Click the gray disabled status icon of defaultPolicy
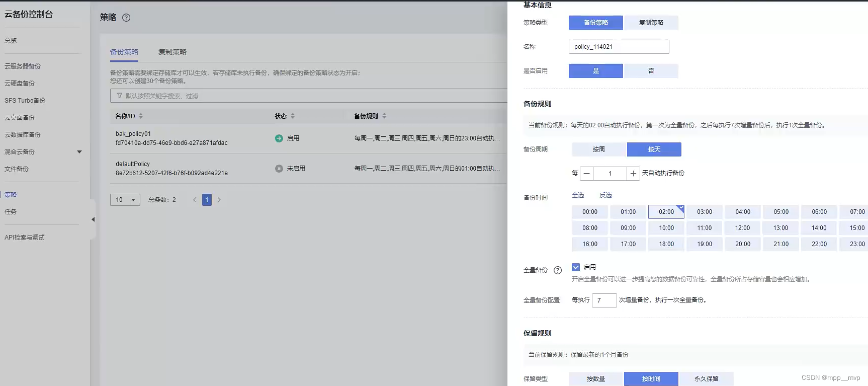This screenshot has width=868, height=386. coord(279,169)
